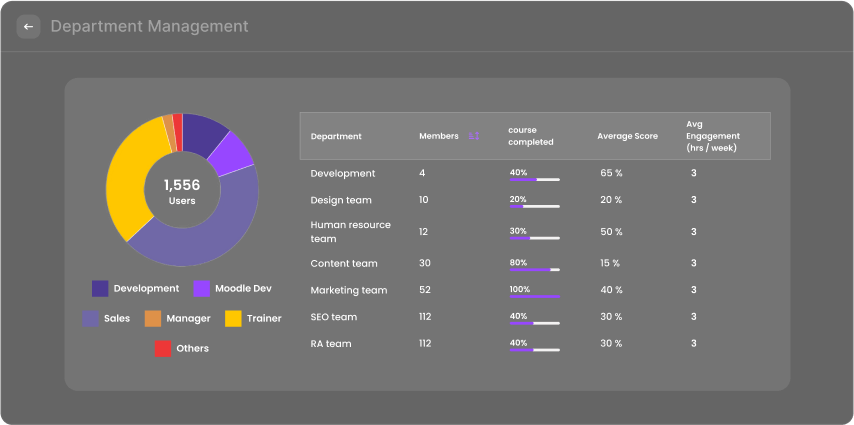
Task: Click the Avg Engagement column header
Action: coord(712,136)
